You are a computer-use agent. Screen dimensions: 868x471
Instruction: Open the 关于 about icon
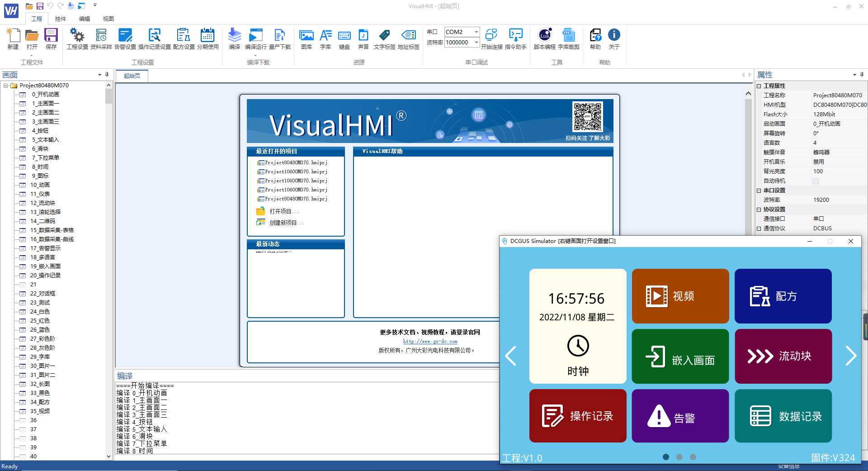pos(614,38)
